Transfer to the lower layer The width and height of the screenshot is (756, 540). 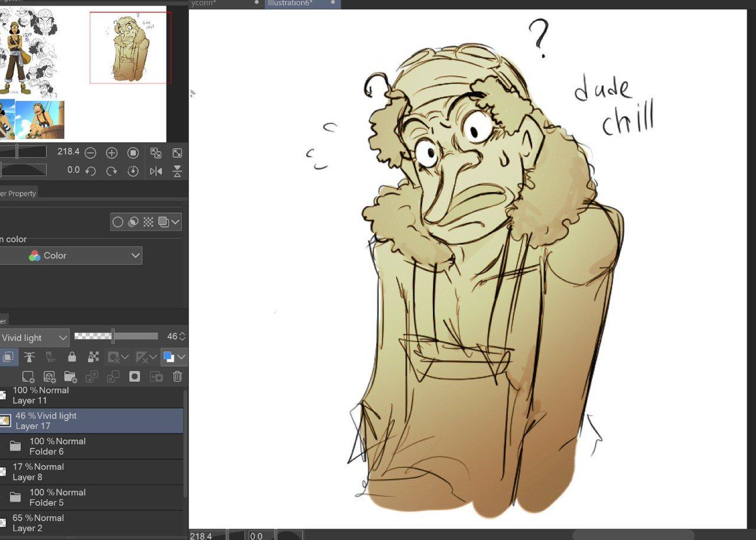pos(92,377)
